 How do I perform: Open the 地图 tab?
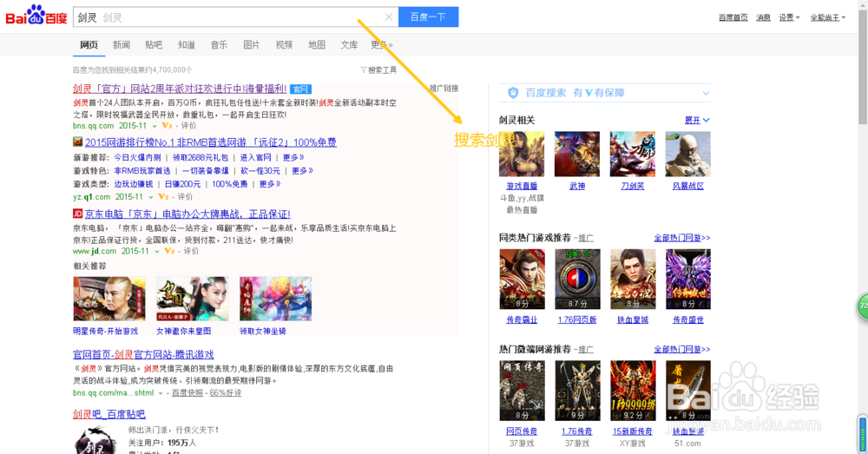point(317,45)
